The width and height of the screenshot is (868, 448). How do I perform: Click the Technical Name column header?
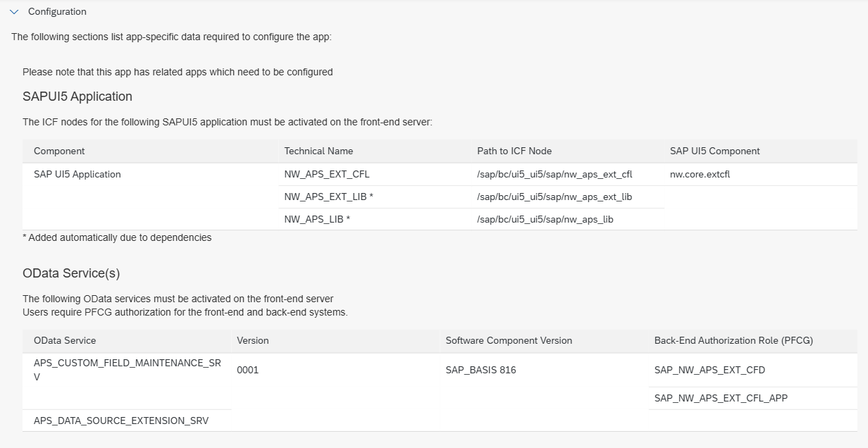pyautogui.click(x=318, y=151)
